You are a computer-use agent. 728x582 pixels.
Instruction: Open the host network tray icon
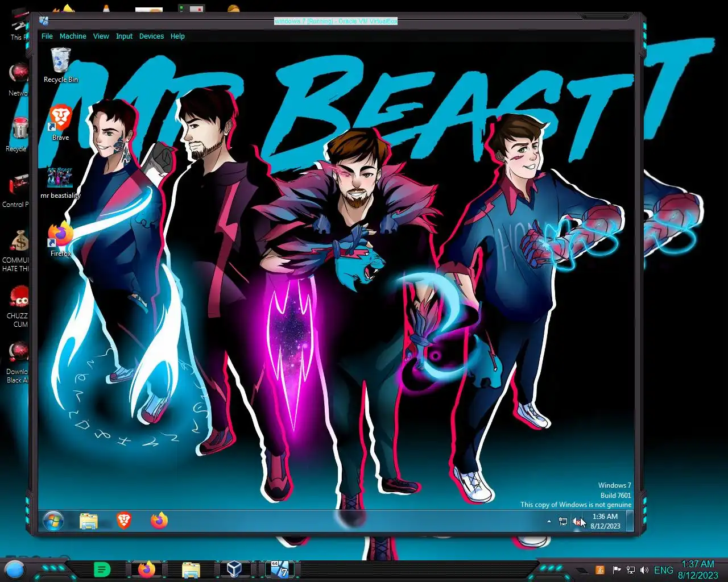(630, 570)
